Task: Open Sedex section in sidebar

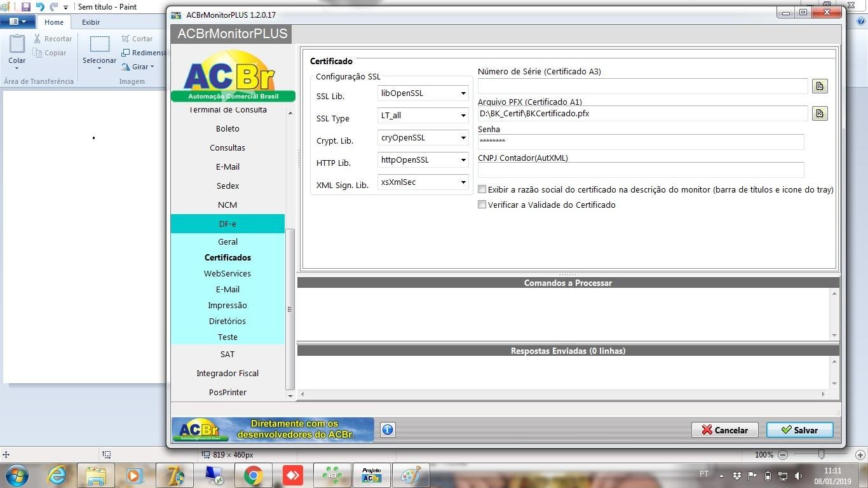Action: (x=227, y=186)
